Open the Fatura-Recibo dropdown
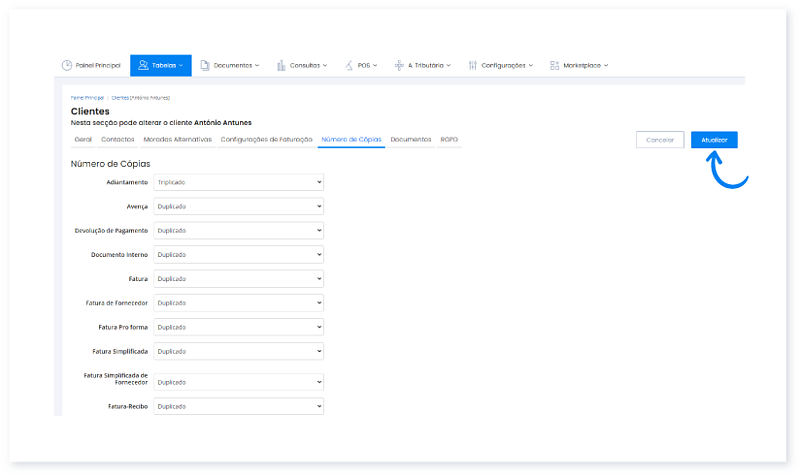Image resolution: width=800 pixels, height=476 pixels. pyautogui.click(x=239, y=407)
